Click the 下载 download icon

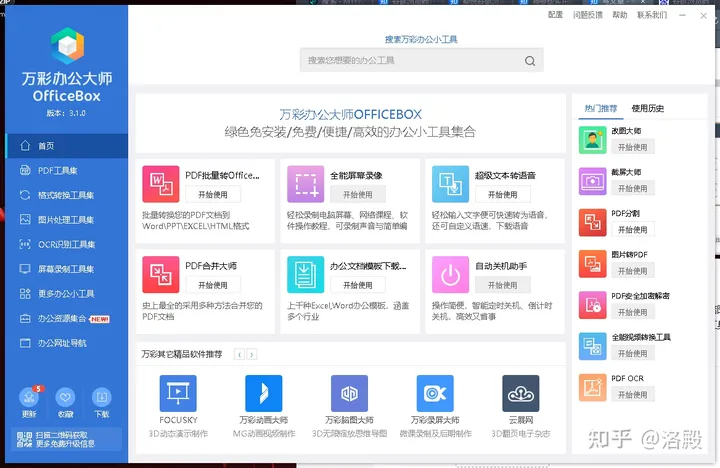(x=101, y=397)
